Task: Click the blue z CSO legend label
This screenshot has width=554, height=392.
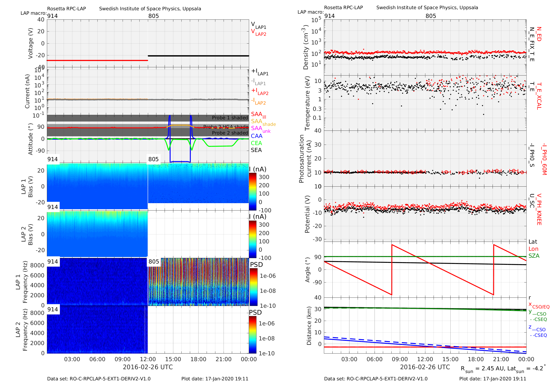Action: [x=537, y=328]
